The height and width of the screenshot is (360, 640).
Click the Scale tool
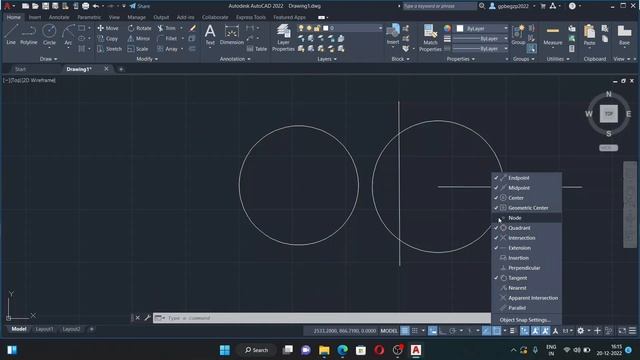(x=138, y=49)
